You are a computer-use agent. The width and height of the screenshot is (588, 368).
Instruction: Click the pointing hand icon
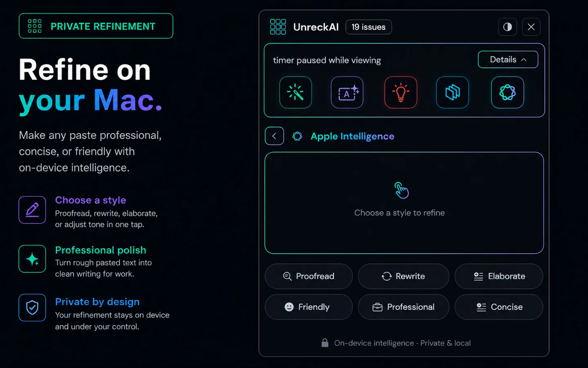[401, 190]
